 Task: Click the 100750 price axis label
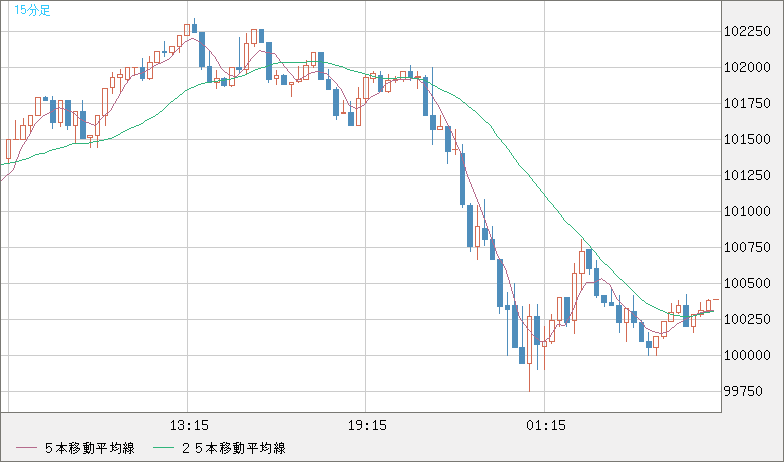tap(747, 248)
